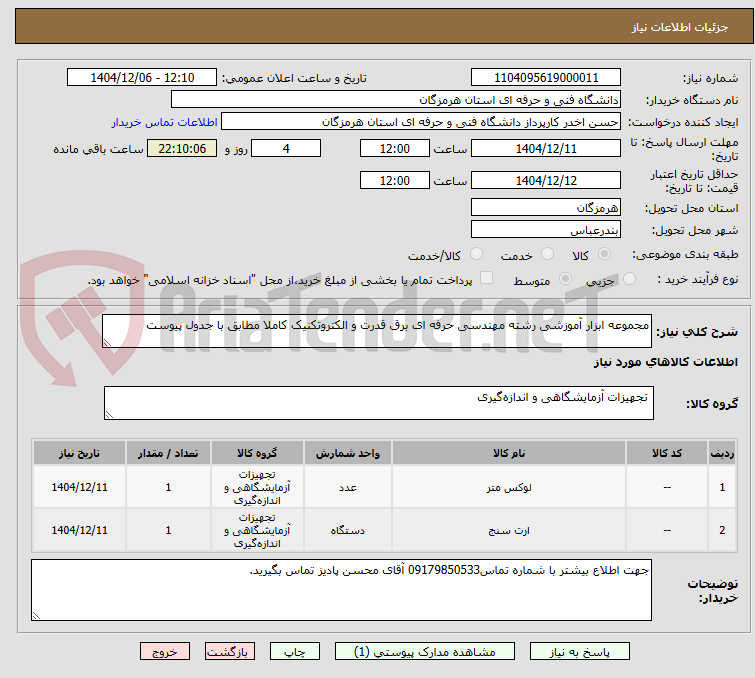Toggle the اسناد خزانه اسلامی payment checkbox
The width and height of the screenshot is (755, 678).
click(x=487, y=278)
